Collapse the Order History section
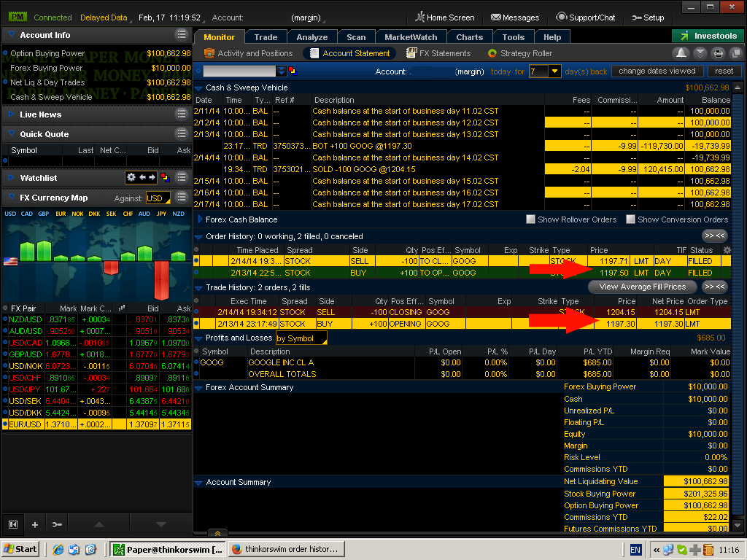 coord(198,237)
